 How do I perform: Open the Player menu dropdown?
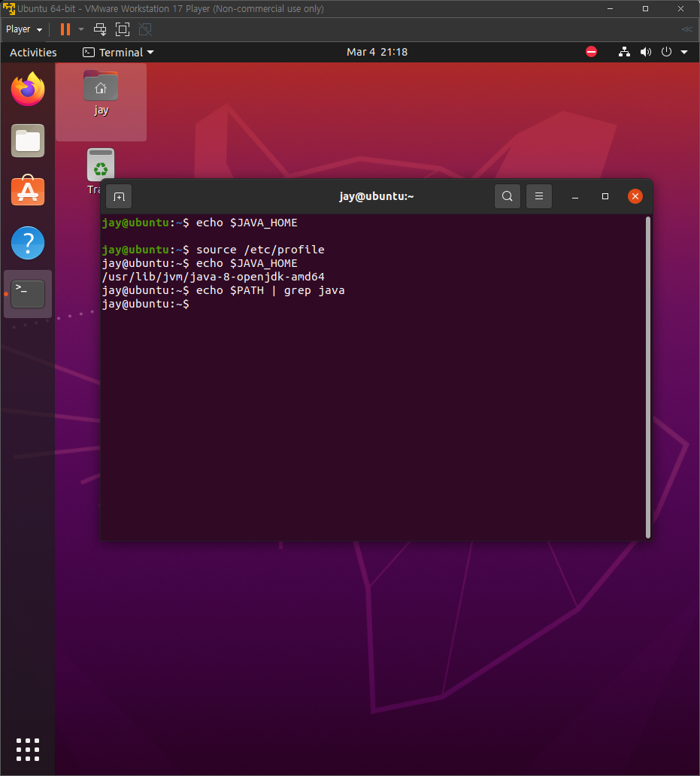24,29
